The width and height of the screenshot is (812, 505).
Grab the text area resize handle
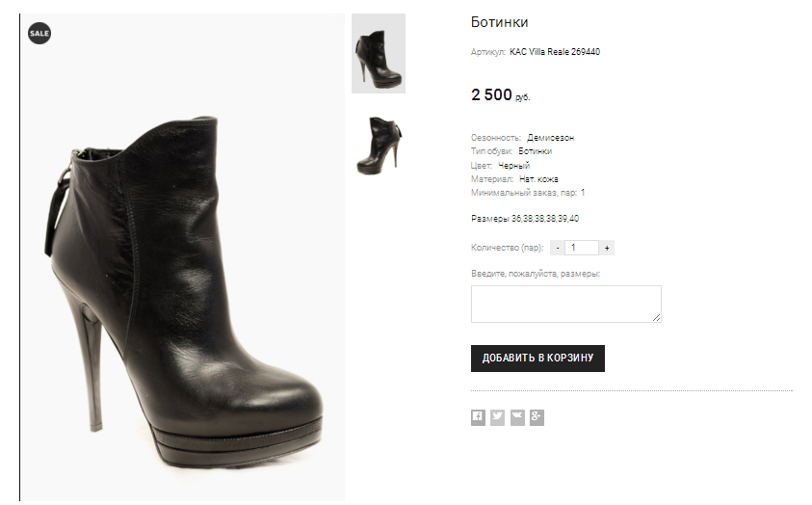(657, 317)
